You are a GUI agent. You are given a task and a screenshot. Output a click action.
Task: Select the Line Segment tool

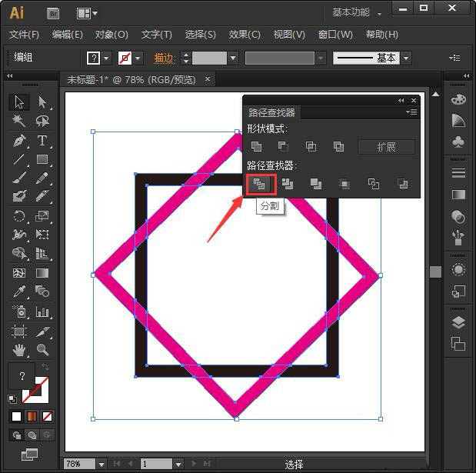19,159
